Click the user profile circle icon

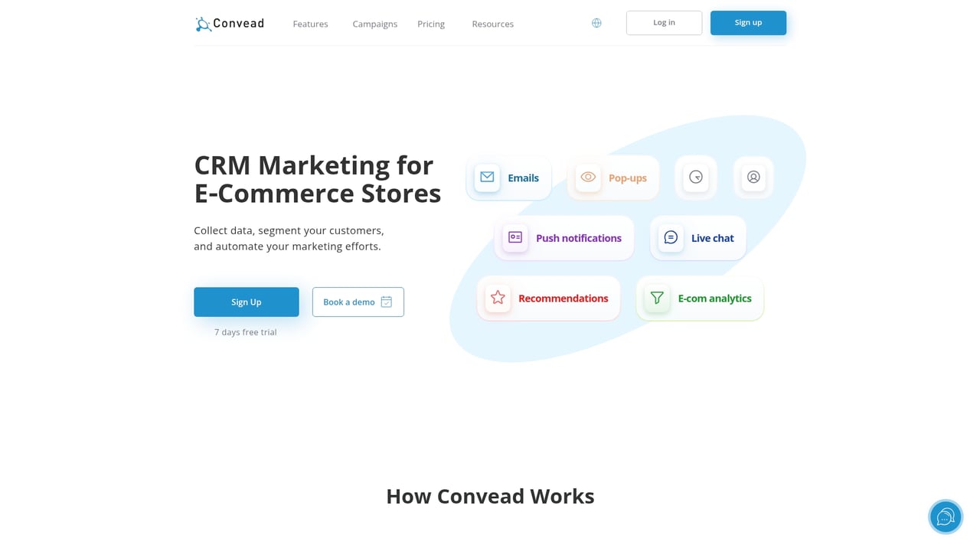[x=753, y=177]
